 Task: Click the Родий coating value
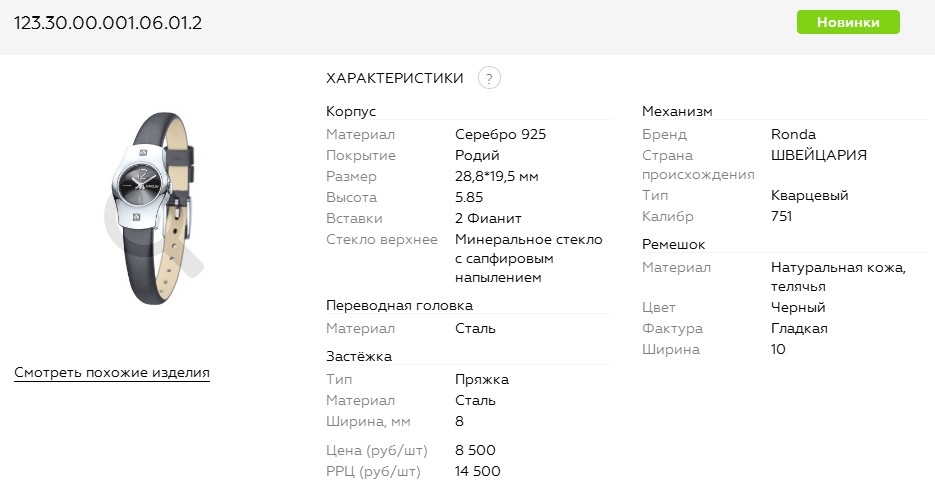[477, 155]
